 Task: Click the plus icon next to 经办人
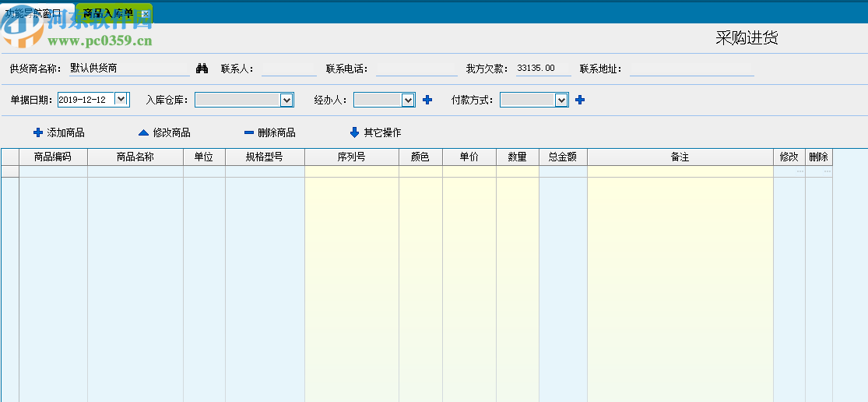point(427,100)
